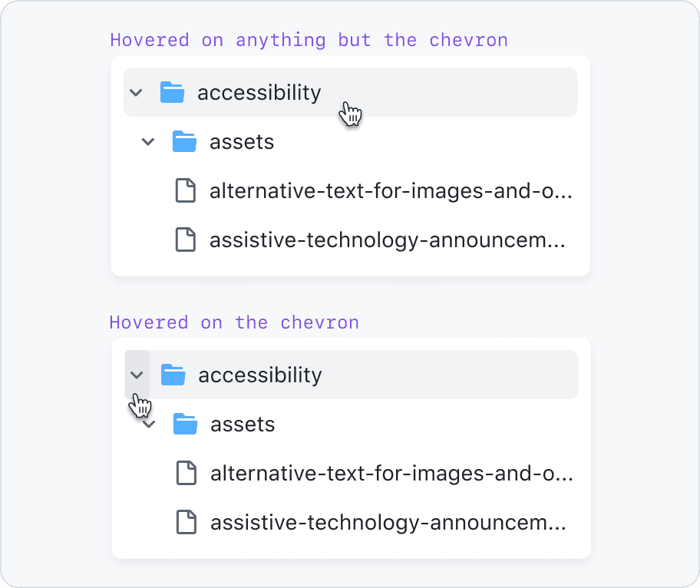Image resolution: width=700 pixels, height=588 pixels.
Task: Click file icon beside assistive-technology file, bottom panel
Action: coord(187,522)
